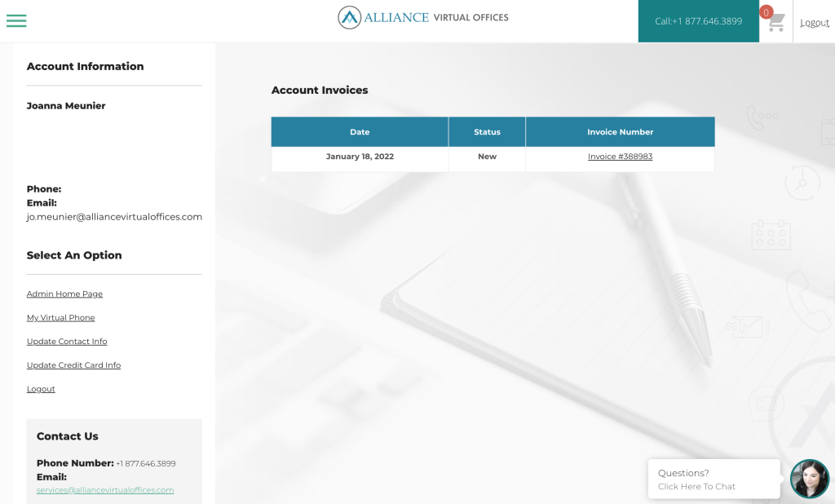Click the sidebar Logout option

pos(41,389)
